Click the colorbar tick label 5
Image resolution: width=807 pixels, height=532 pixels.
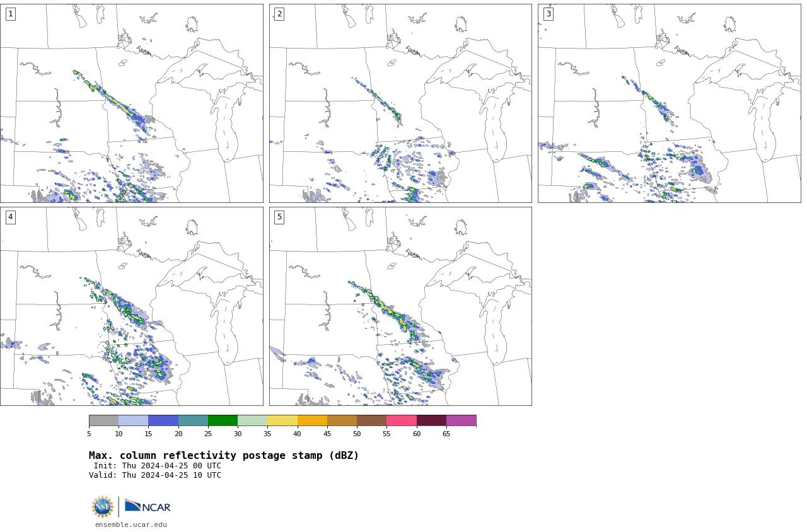[89, 434]
